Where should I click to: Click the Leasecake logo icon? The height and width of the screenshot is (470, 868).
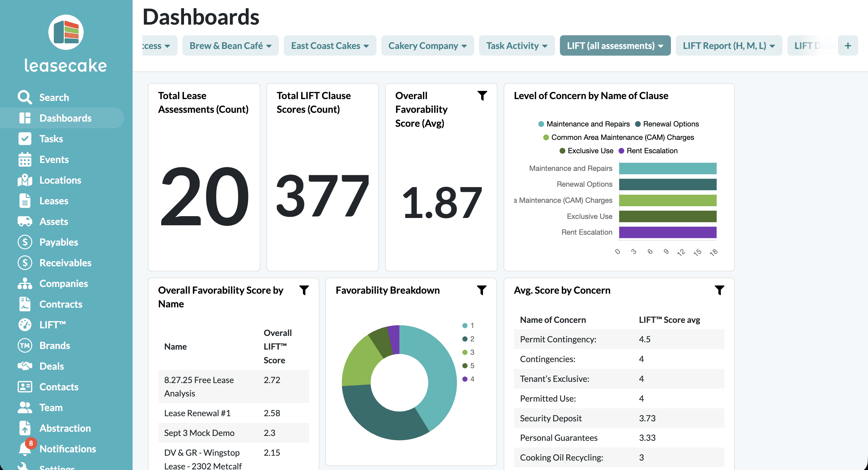(x=66, y=32)
